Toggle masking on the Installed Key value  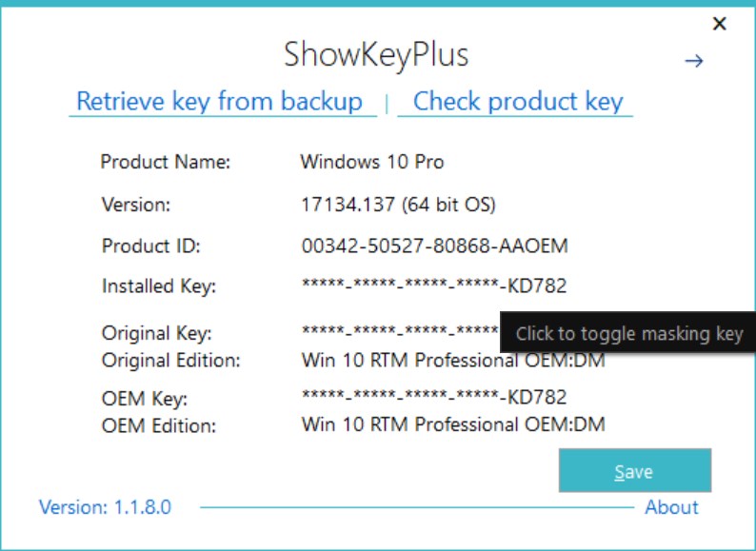click(434, 285)
